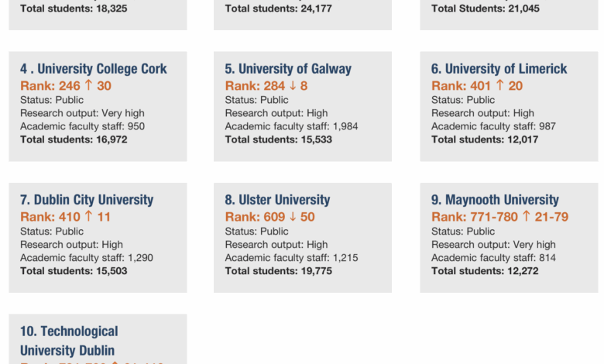Click the up arrow in University College Cork's rank
This screenshot has height=364, width=604.
89,86
